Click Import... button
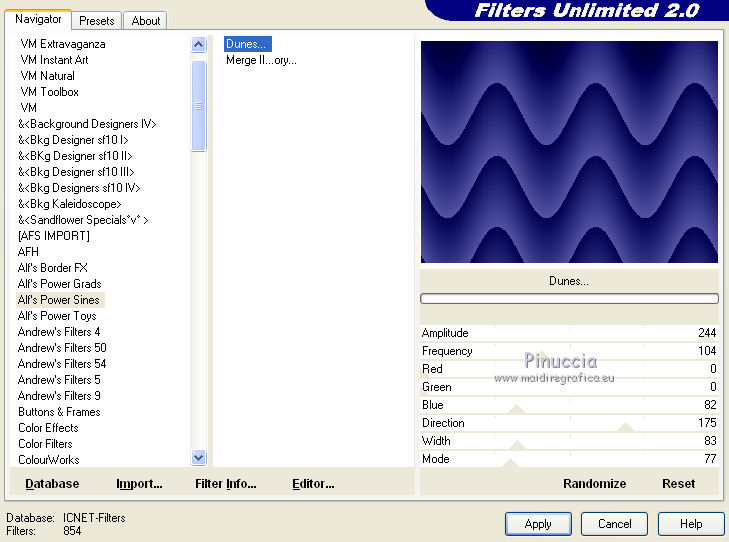 [139, 483]
